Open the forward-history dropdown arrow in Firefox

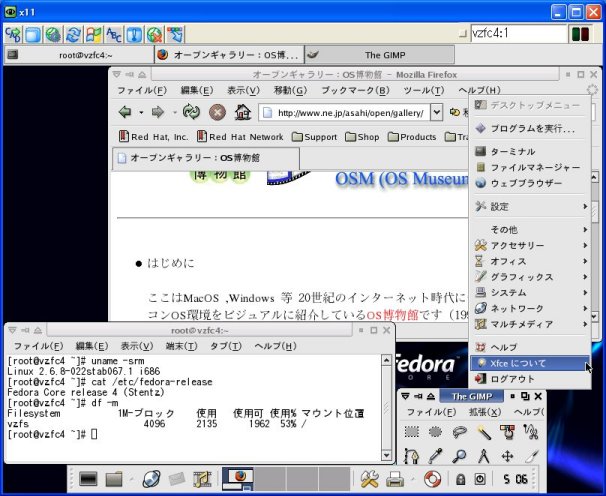pos(174,112)
